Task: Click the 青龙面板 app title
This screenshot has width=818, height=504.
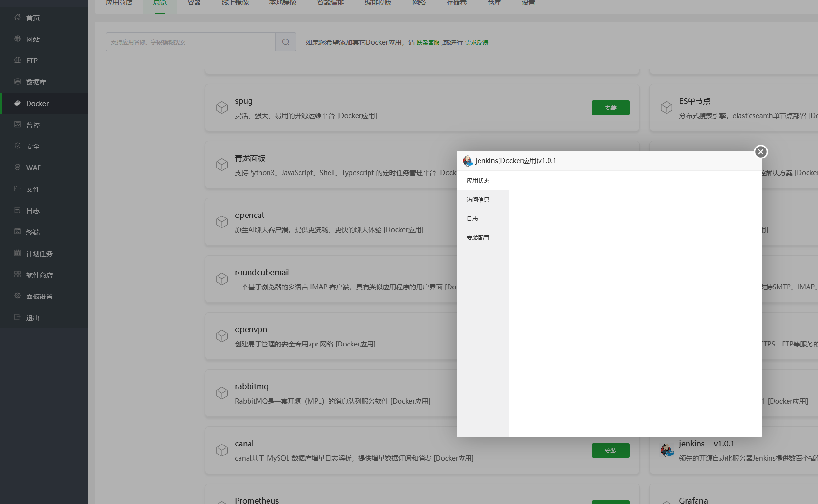Action: coord(250,158)
